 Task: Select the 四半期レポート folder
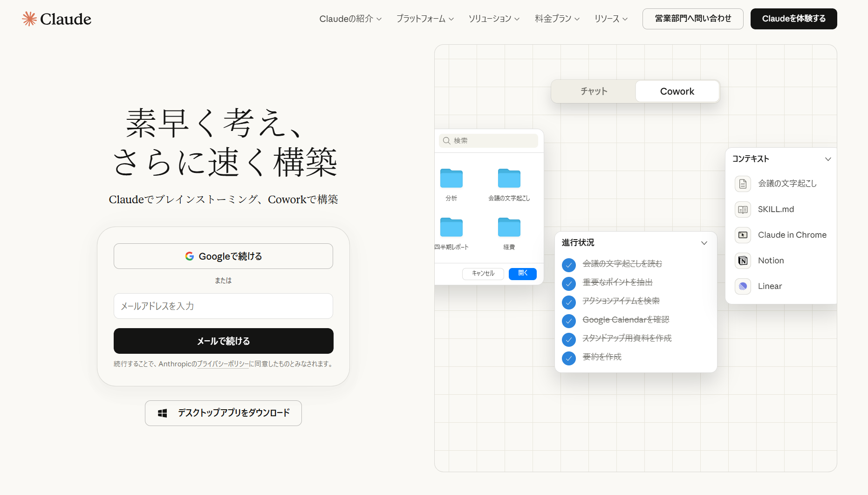click(451, 227)
